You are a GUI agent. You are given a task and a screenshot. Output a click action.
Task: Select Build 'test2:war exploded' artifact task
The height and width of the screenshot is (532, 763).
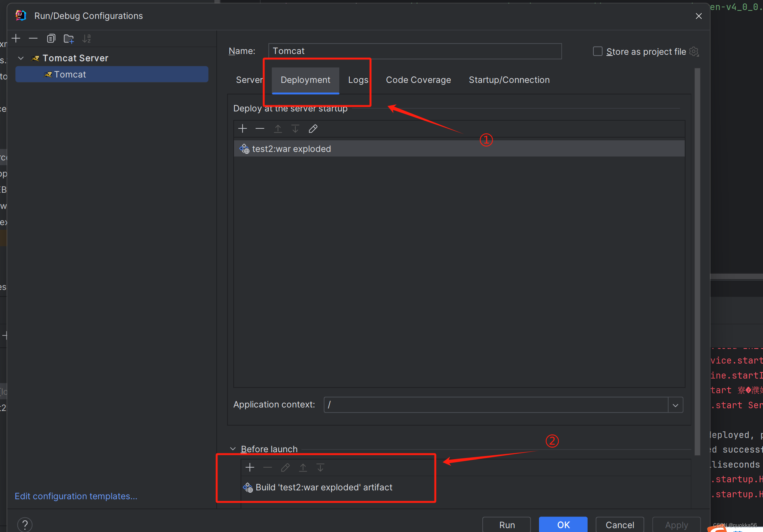pos(466,487)
